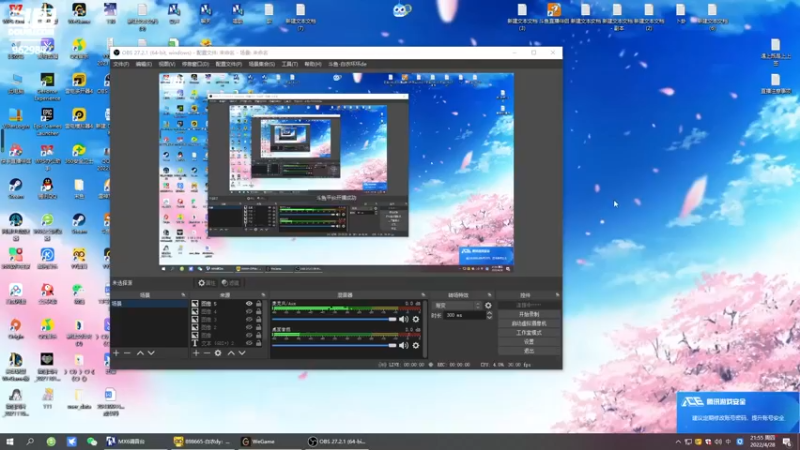Remove the selected scene with the minus icon
This screenshot has height=450, width=800.
pos(128,353)
